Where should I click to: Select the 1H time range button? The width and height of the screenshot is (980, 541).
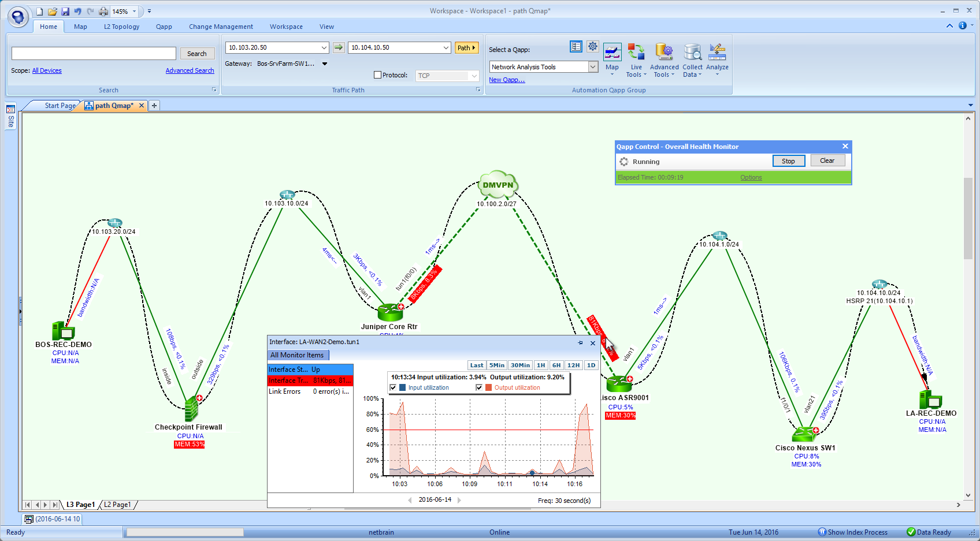tap(541, 365)
